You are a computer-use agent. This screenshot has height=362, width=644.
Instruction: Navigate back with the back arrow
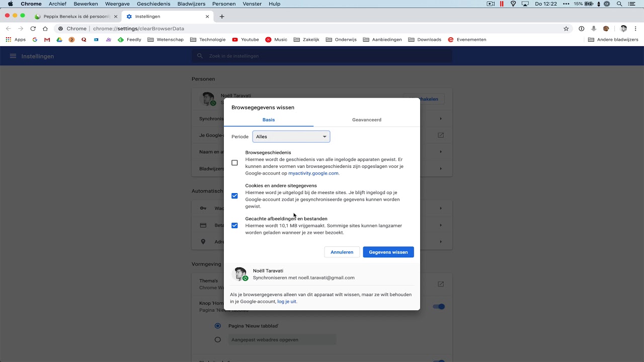pos(8,29)
